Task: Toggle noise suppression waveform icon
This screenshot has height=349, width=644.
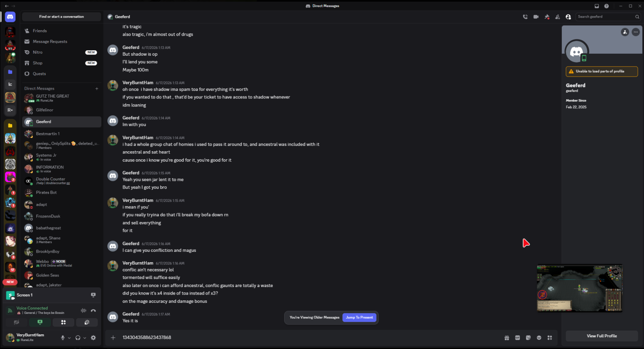Action: click(83, 310)
